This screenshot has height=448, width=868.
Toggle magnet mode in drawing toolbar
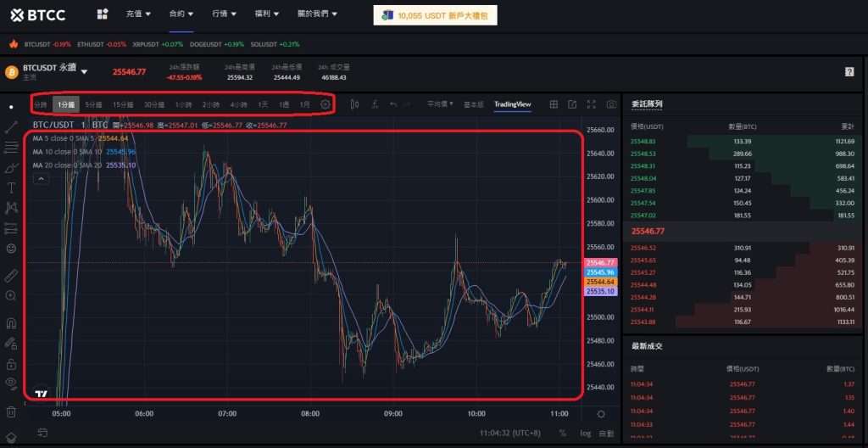(11, 323)
